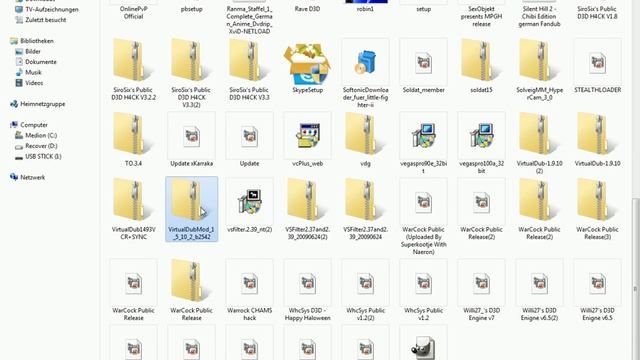
Task: Click 'Silent Hill 2 - Chibi Edition' file name
Action: click(539, 16)
